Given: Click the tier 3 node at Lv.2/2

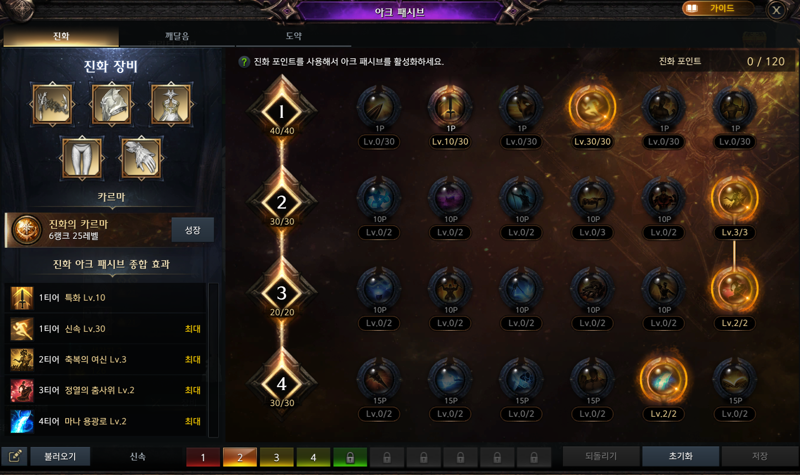Looking at the screenshot, I should 734,289.
